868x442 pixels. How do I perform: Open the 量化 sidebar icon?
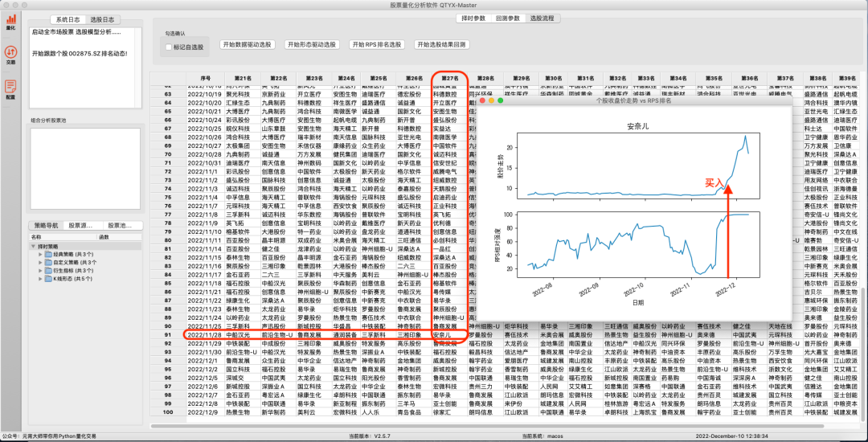coord(11,22)
